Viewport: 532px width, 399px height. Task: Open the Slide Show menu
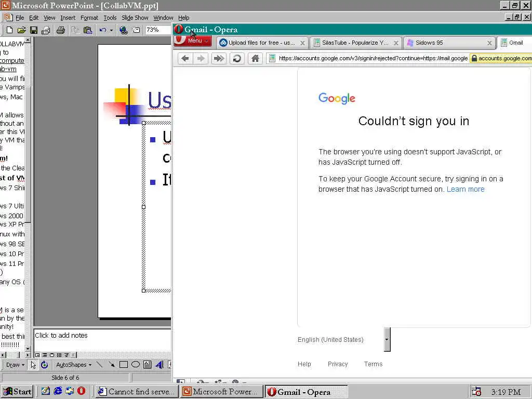point(135,18)
